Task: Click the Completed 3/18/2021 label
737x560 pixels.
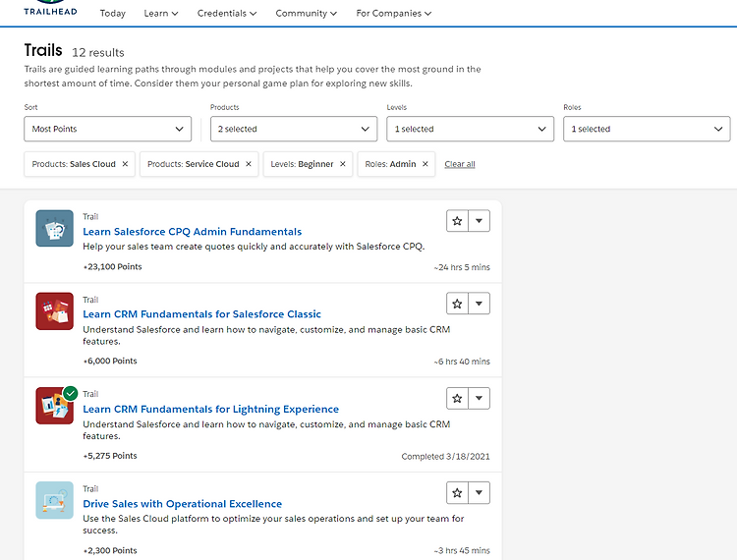Action: (445, 456)
